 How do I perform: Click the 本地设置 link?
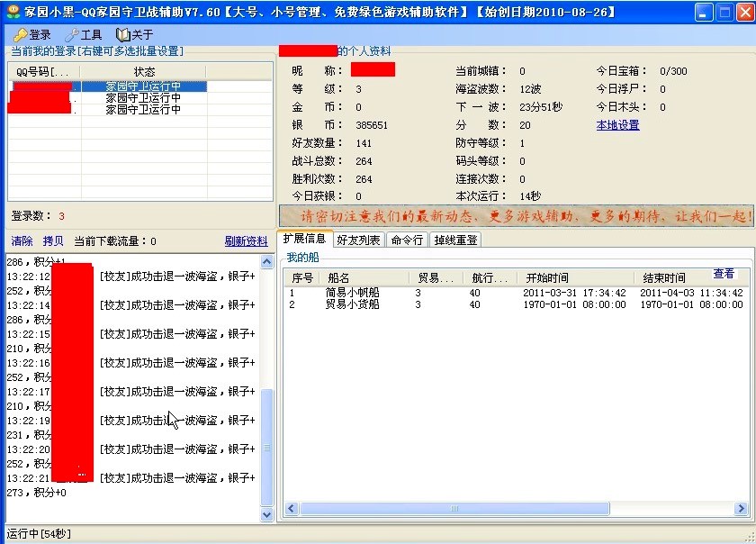(617, 125)
